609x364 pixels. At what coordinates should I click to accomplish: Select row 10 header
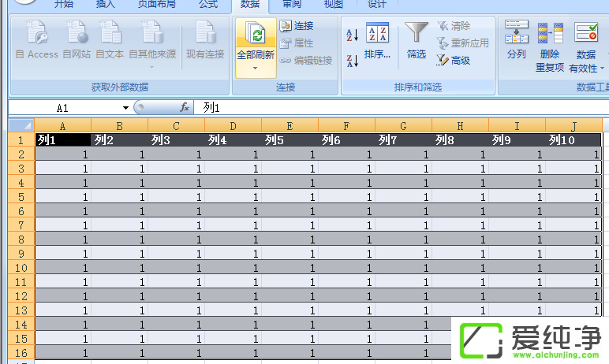pos(21,268)
